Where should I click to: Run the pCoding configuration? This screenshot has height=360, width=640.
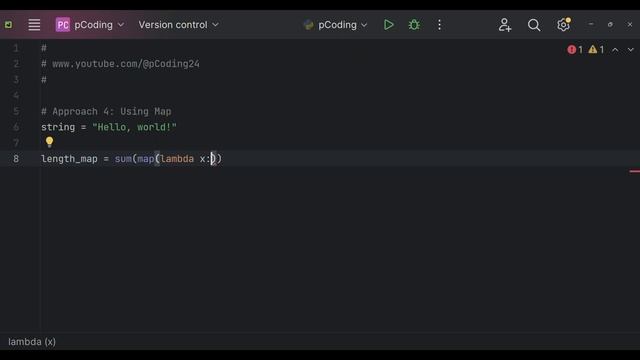pos(389,25)
